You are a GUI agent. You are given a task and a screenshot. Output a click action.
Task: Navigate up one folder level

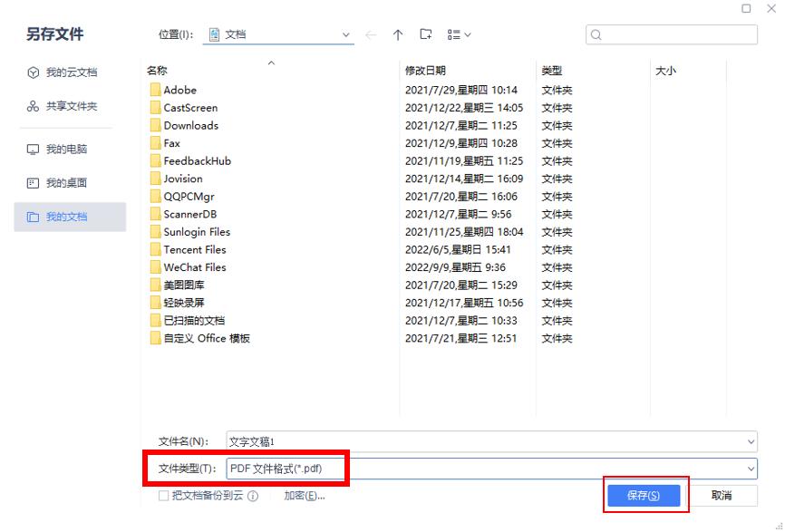click(x=397, y=34)
